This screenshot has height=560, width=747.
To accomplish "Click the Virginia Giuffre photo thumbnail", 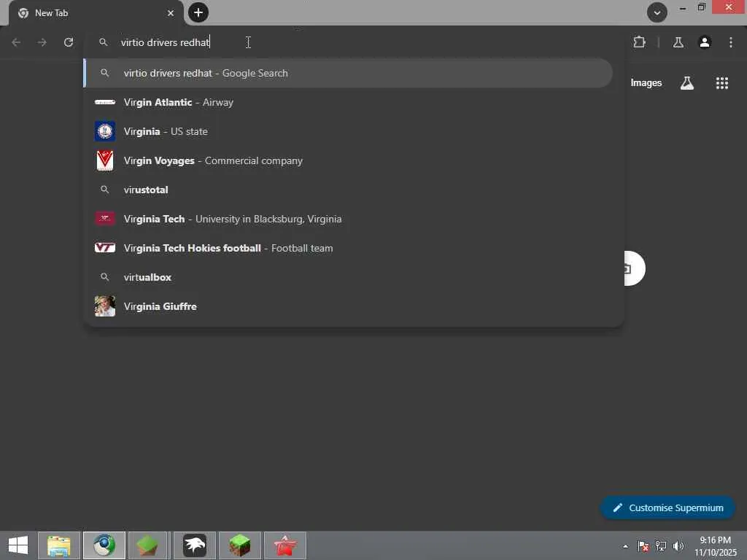I will point(105,306).
